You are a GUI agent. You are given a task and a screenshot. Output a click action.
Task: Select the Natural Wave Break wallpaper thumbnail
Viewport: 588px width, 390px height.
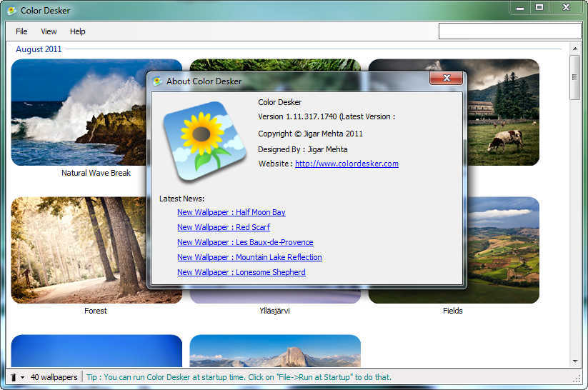(x=79, y=112)
